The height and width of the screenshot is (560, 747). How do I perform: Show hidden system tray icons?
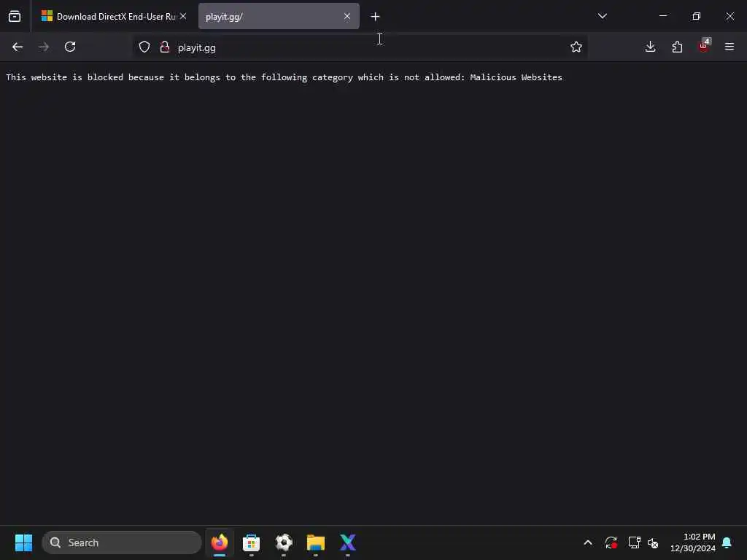pos(588,542)
